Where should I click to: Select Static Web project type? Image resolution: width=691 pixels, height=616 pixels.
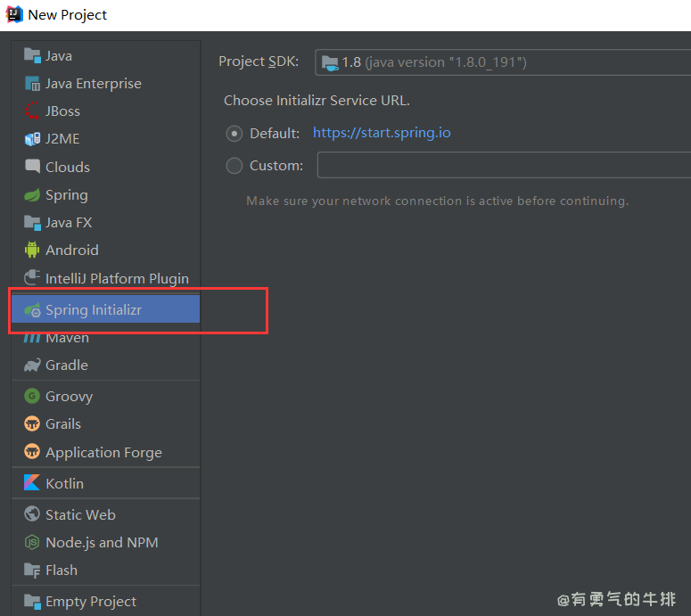click(x=80, y=515)
